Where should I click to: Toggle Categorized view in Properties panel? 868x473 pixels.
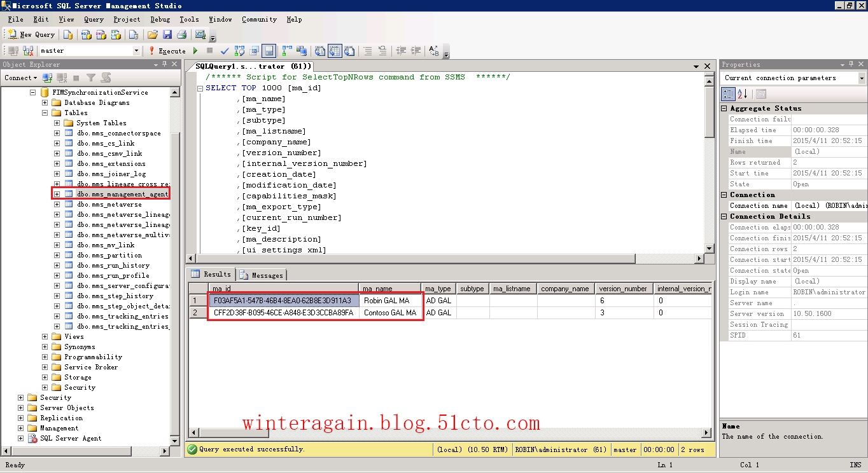[728, 94]
